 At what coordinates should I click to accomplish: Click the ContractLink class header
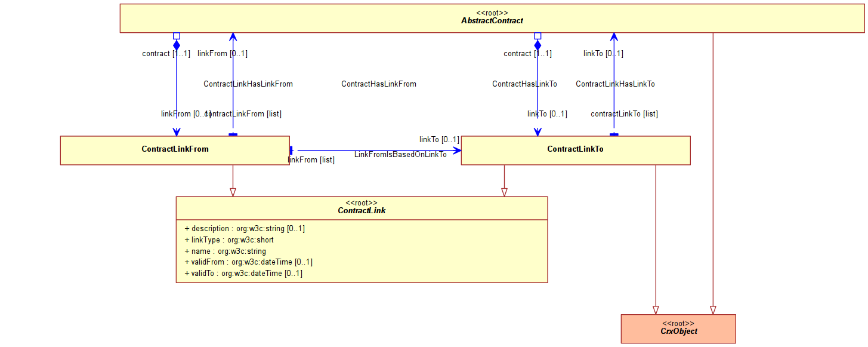[x=362, y=208]
